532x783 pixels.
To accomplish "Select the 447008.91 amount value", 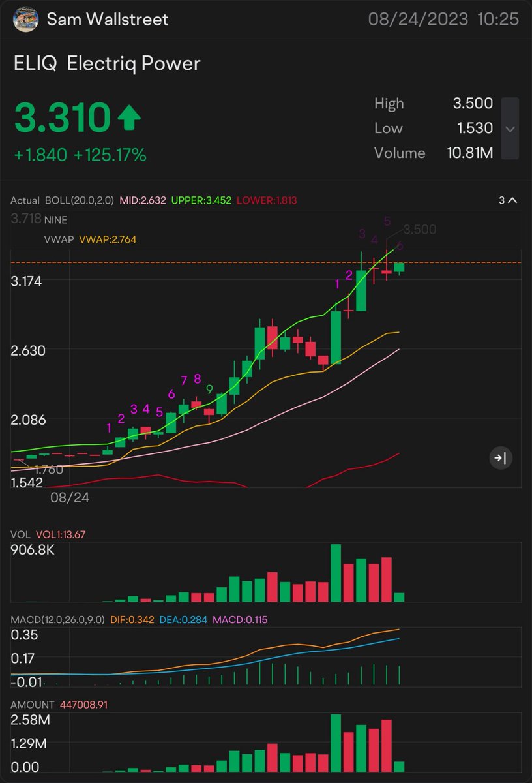I will click(x=85, y=705).
